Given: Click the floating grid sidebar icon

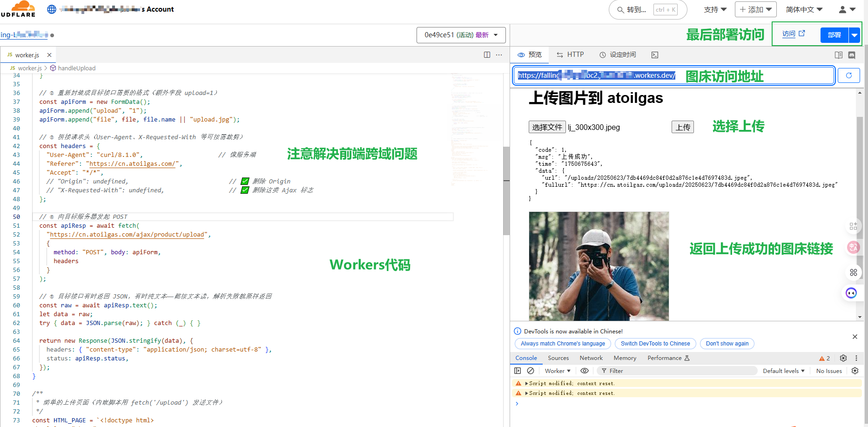Looking at the screenshot, I should click(853, 226).
